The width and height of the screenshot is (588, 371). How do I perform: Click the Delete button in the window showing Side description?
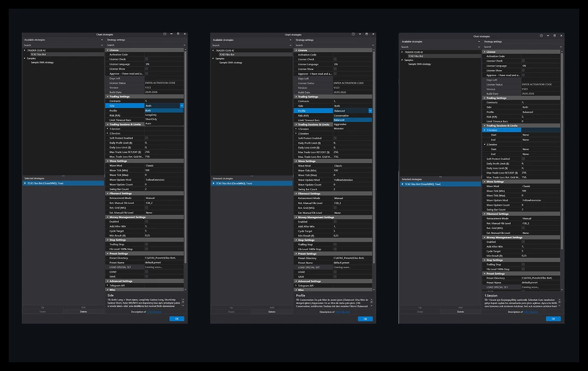point(83,312)
